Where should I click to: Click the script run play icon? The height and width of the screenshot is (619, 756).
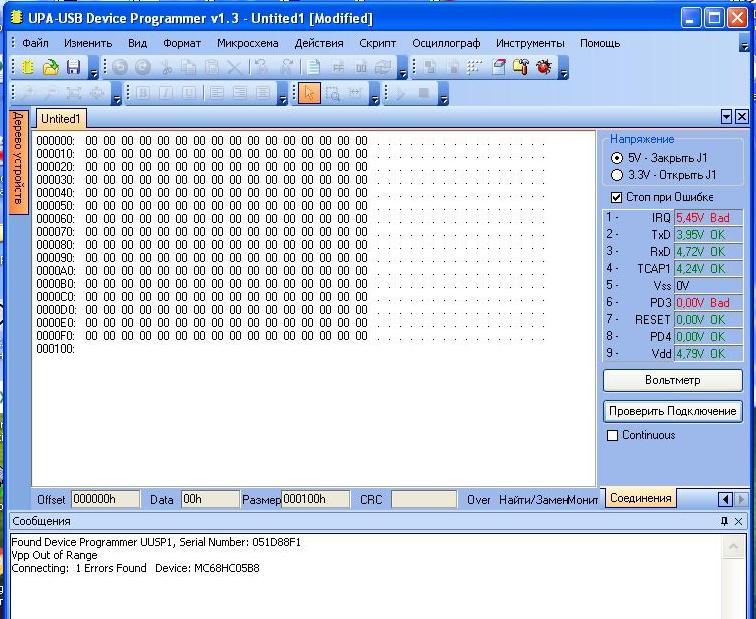pyautogui.click(x=400, y=93)
